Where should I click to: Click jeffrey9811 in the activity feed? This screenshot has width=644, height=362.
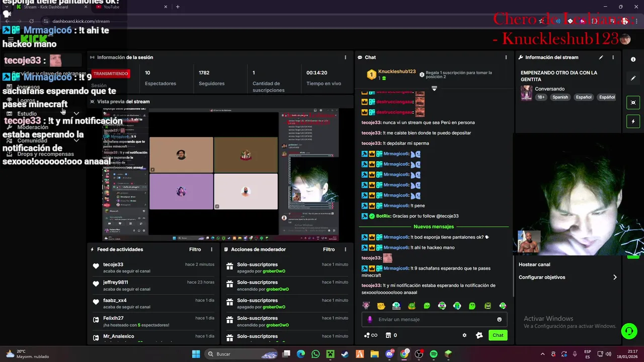click(116, 283)
